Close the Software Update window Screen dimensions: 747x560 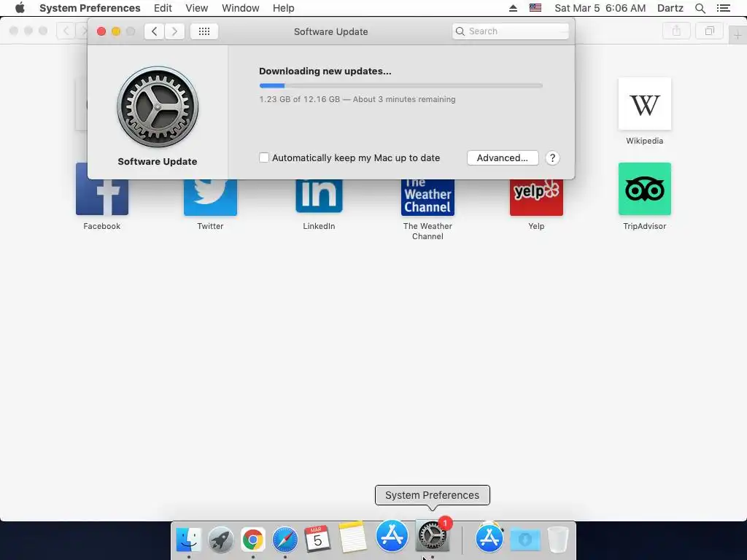click(x=101, y=31)
